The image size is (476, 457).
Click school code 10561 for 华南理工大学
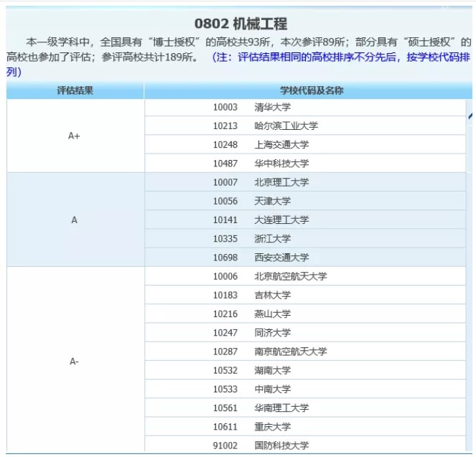(x=225, y=407)
